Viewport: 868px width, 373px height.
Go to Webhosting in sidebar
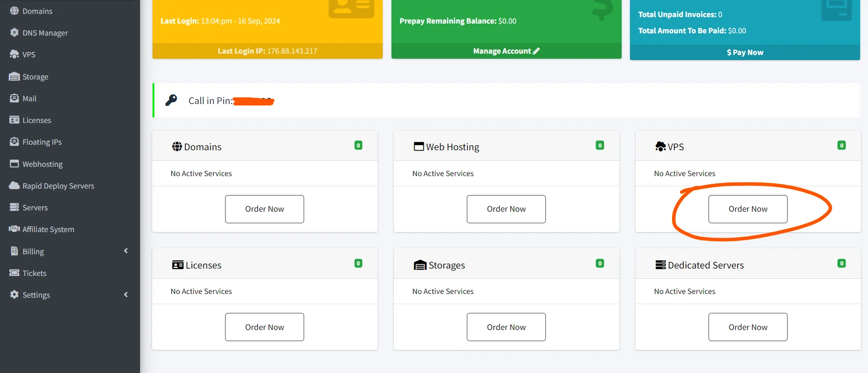43,164
